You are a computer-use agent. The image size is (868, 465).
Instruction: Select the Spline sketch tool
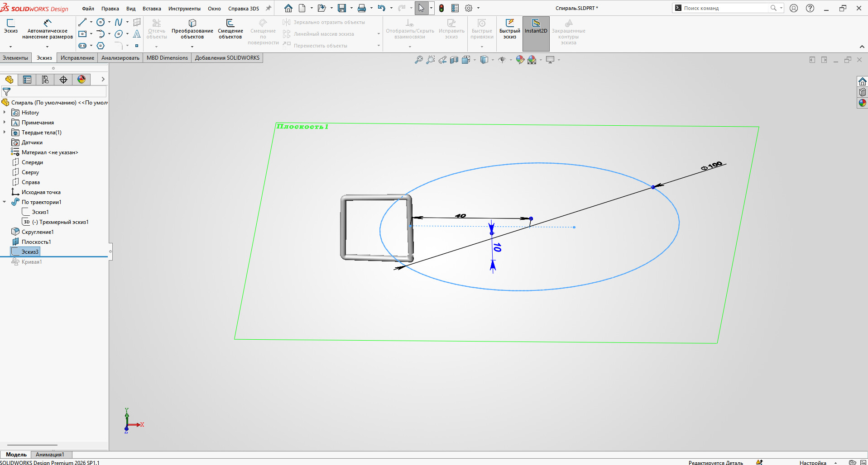tap(118, 22)
